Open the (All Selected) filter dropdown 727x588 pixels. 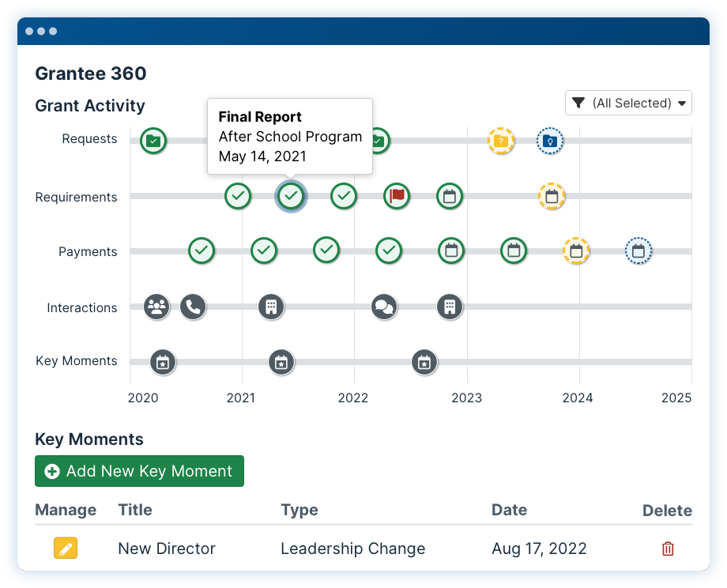coord(628,103)
